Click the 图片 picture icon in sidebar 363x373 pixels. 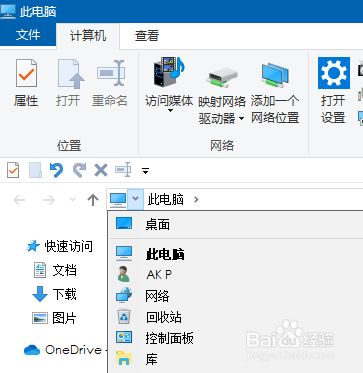tap(40, 318)
